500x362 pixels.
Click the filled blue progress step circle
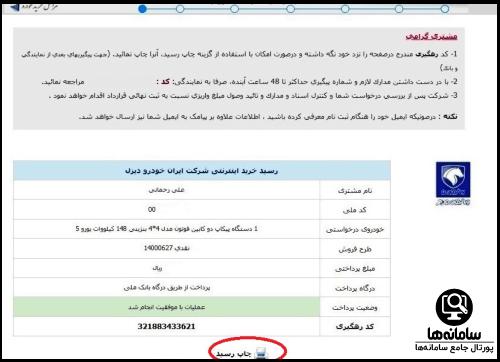pos(142,9)
